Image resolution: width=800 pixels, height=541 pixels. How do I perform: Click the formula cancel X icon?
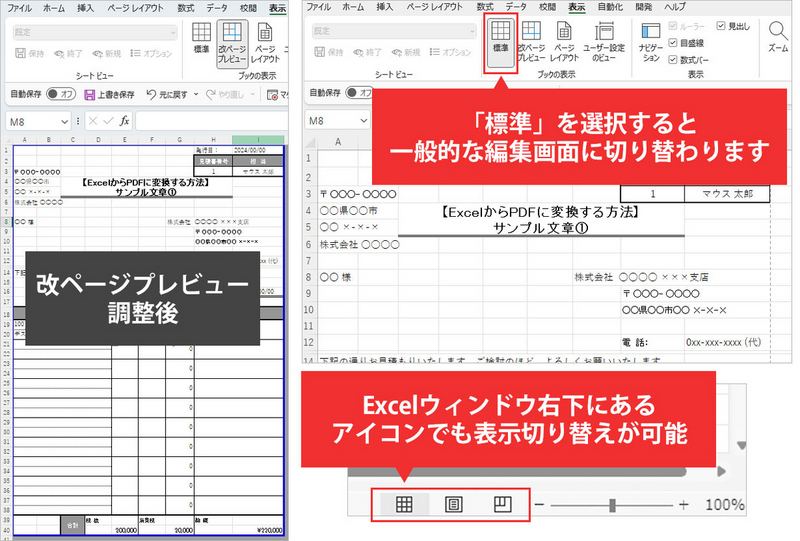coord(93,121)
